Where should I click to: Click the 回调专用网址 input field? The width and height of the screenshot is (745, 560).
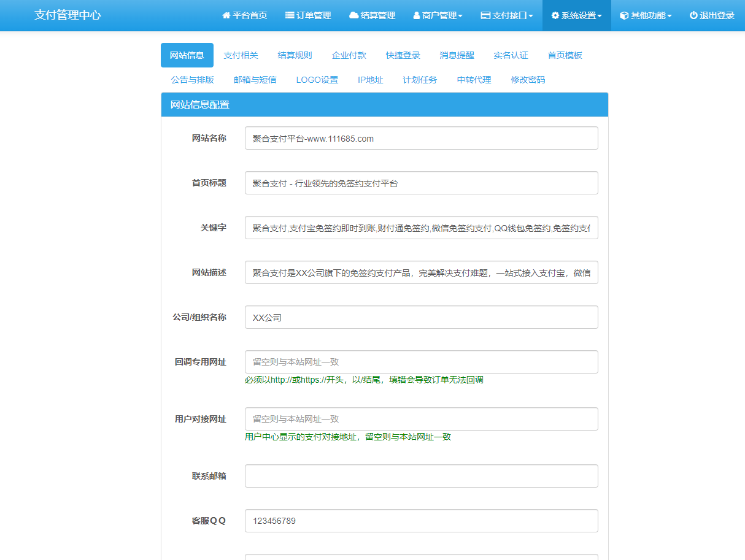(422, 362)
